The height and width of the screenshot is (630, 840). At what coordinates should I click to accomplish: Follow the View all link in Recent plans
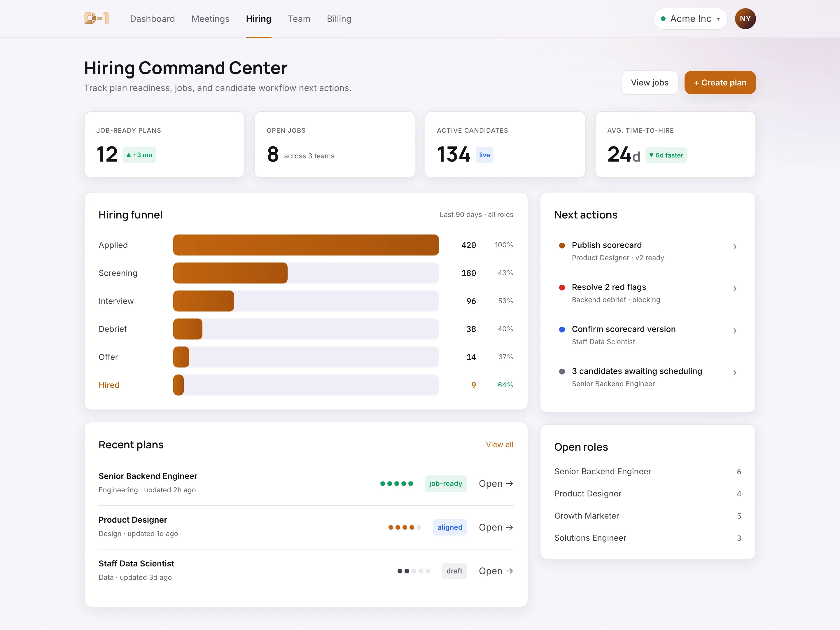[x=499, y=444]
